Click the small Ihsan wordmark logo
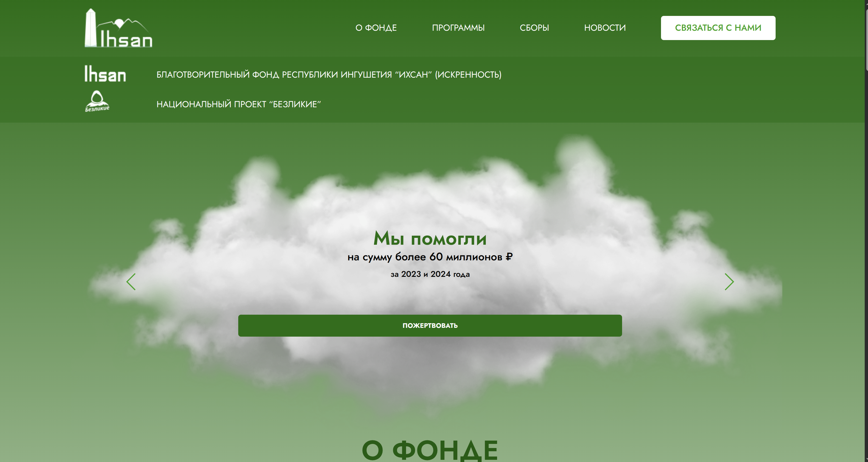Screen dimensions: 868x462 coord(105,74)
